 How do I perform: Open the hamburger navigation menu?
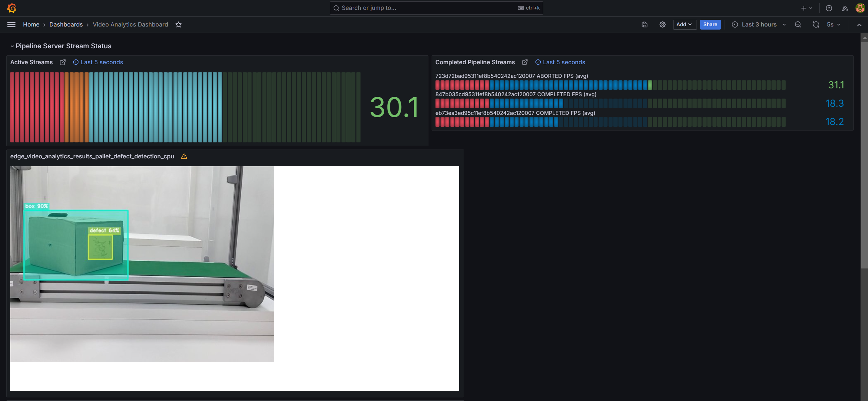pos(11,24)
